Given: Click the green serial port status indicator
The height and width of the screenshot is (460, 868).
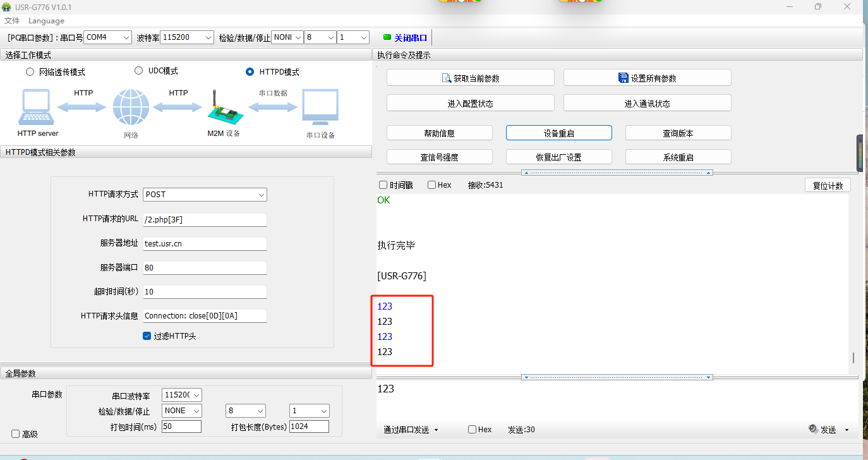Looking at the screenshot, I should [387, 37].
